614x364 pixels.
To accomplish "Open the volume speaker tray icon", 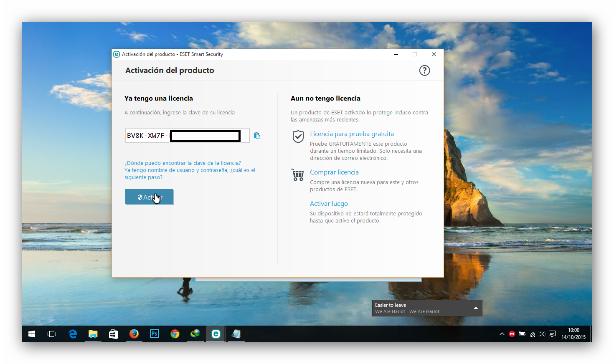I will (542, 334).
